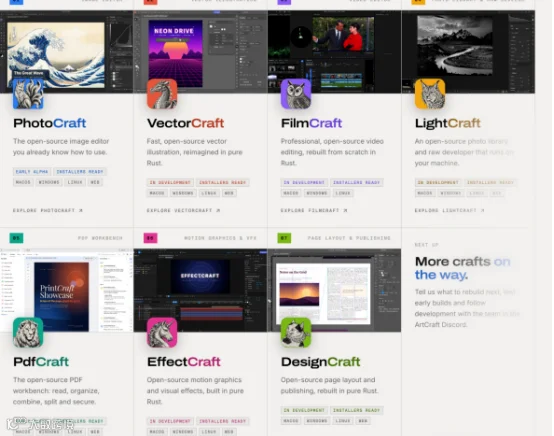Click EffectCraft Installers Ready badge
This screenshot has width=554, height=436.
click(x=223, y=421)
